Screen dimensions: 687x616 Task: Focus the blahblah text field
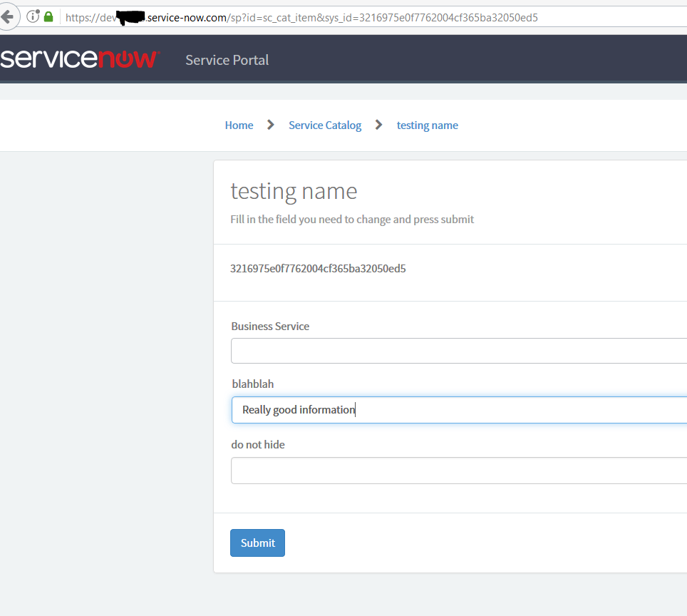coord(458,410)
